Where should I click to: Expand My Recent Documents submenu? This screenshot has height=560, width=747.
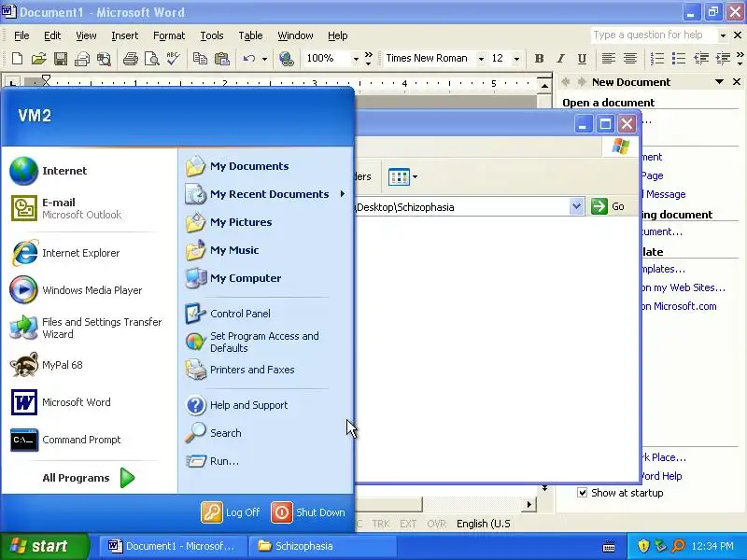point(266,194)
